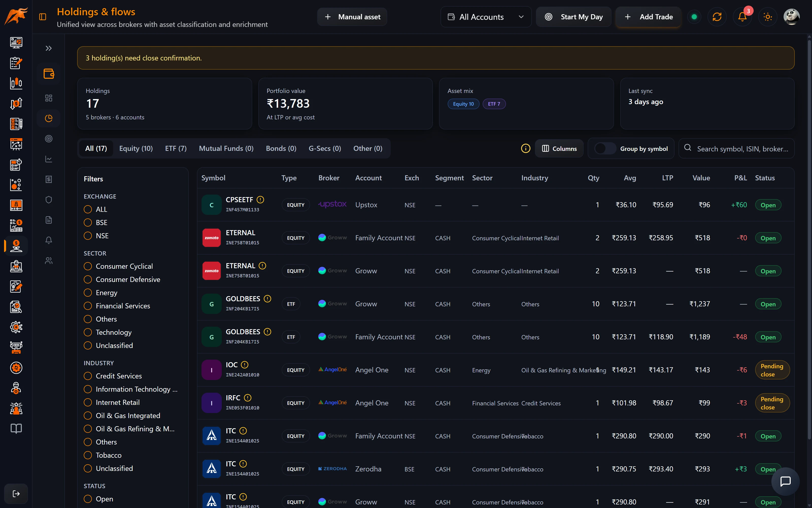
Task: Click the Value column header
Action: point(701,178)
